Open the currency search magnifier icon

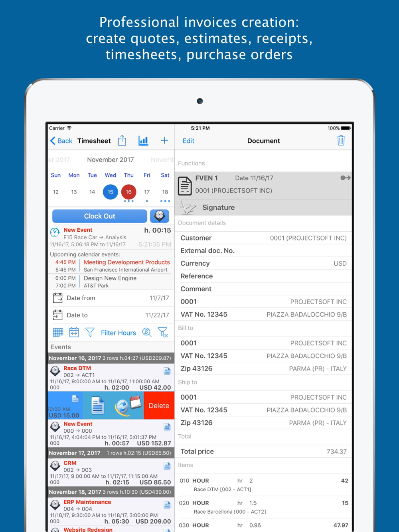coord(147,332)
